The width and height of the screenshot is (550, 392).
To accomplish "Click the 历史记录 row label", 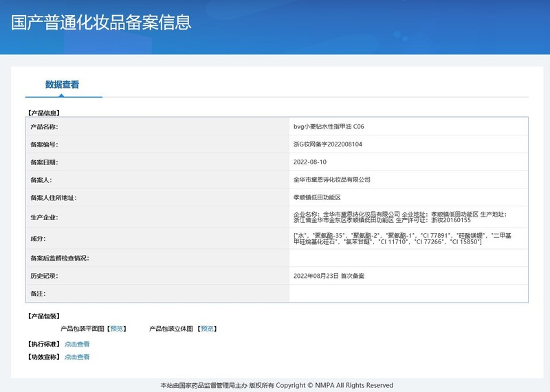I will 44,276.
